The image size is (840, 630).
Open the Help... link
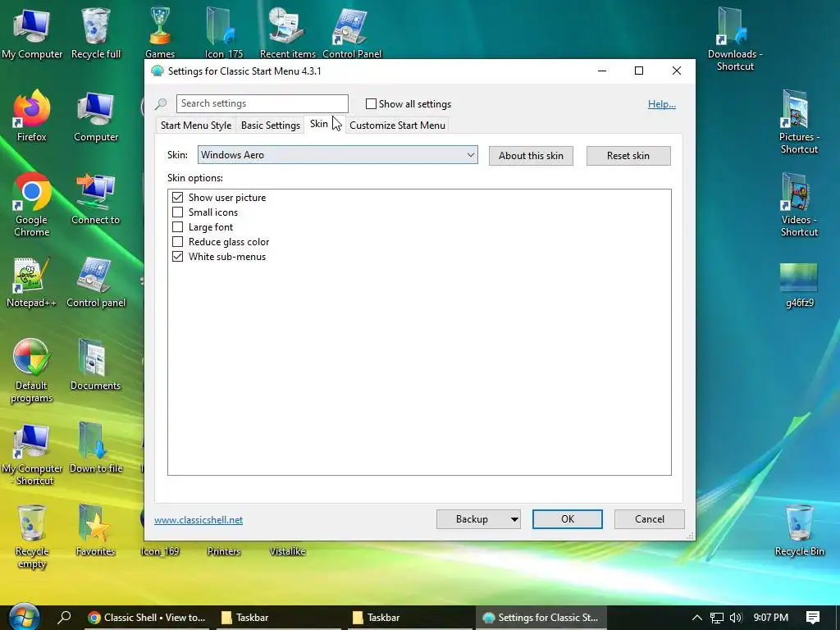coord(662,104)
